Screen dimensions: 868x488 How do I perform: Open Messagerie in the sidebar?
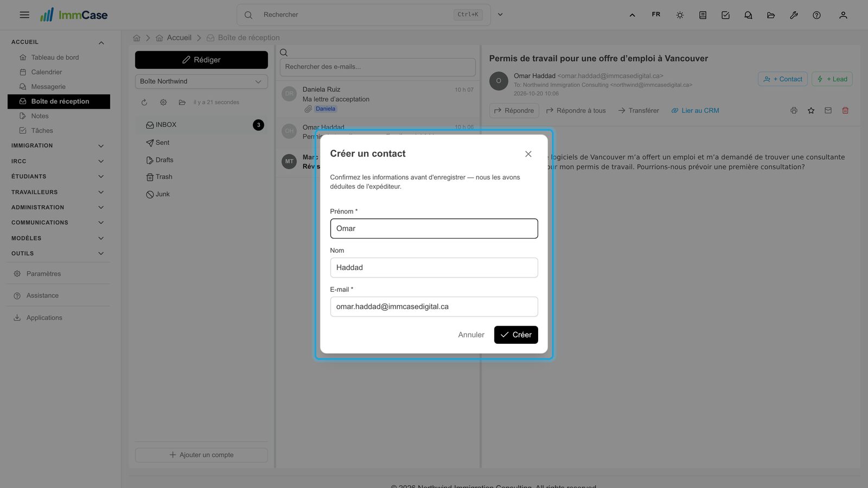click(48, 87)
